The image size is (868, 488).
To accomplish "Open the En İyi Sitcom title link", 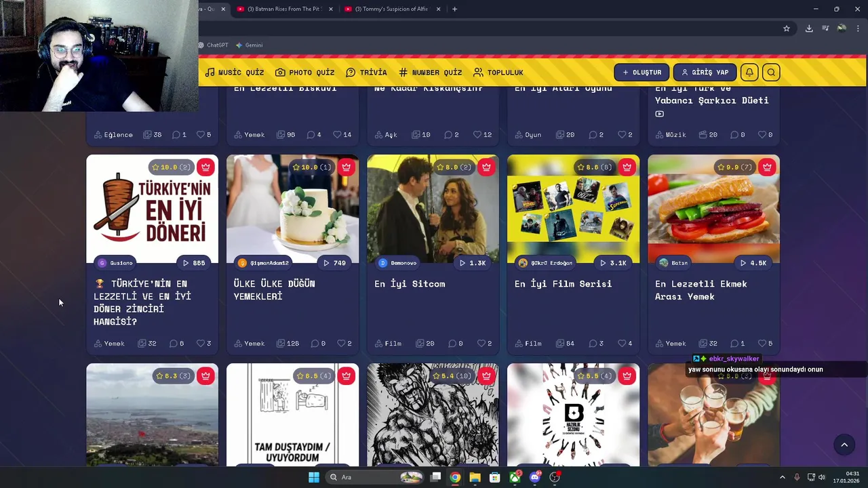I will 410,284.
